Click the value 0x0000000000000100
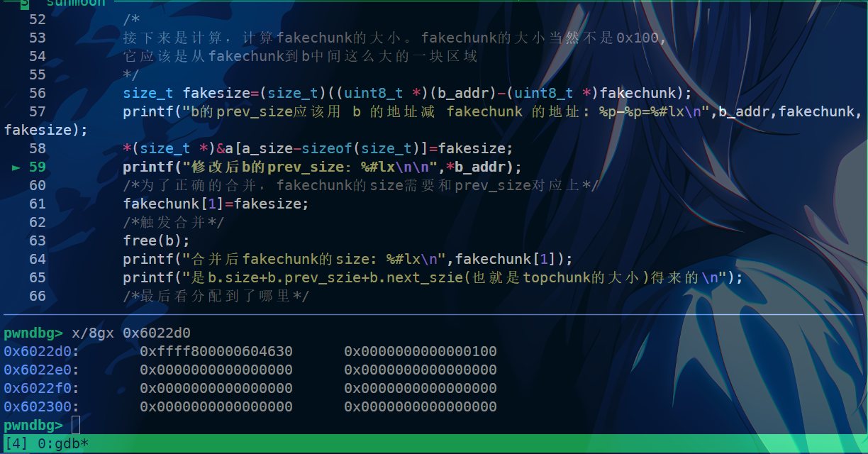This screenshot has height=454, width=868. (x=421, y=351)
